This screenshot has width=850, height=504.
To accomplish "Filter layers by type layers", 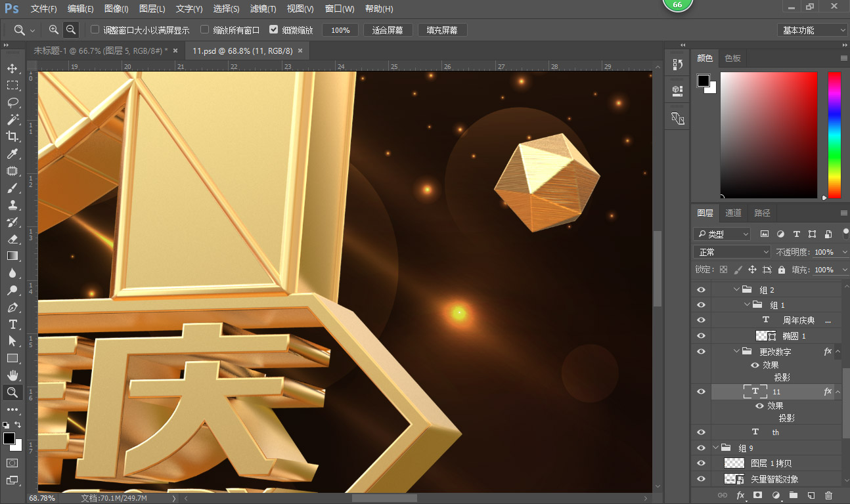I will point(797,234).
